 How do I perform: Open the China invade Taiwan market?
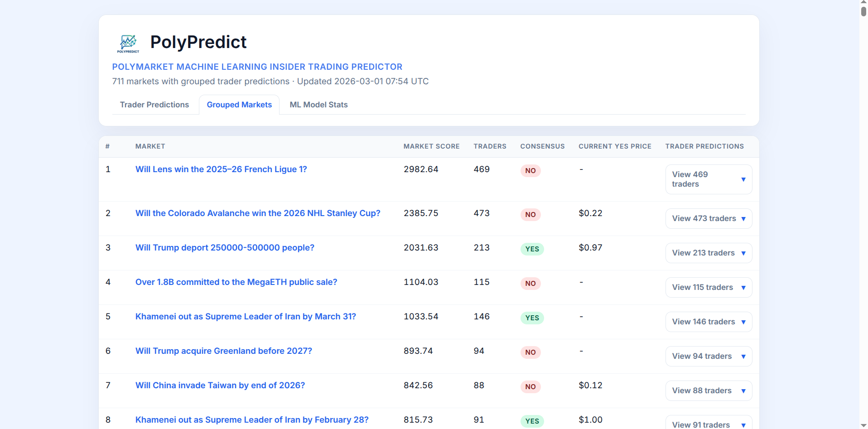click(x=220, y=385)
